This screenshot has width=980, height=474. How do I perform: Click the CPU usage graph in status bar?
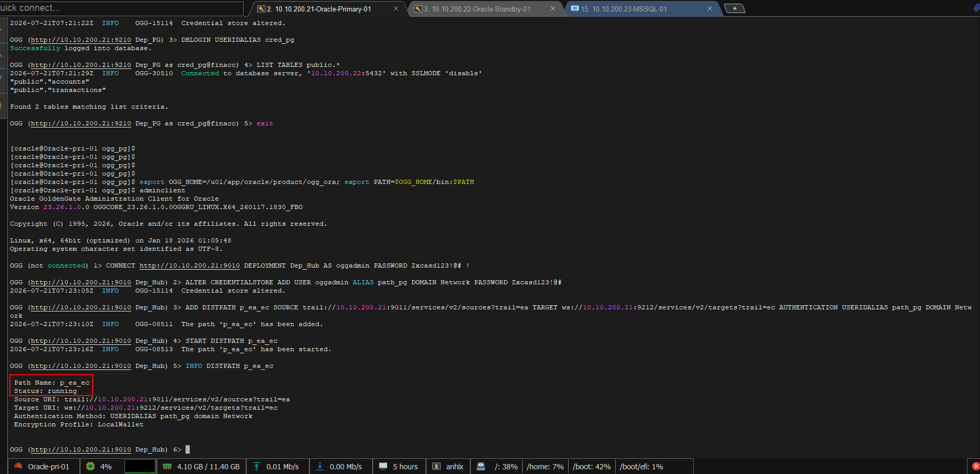140,466
